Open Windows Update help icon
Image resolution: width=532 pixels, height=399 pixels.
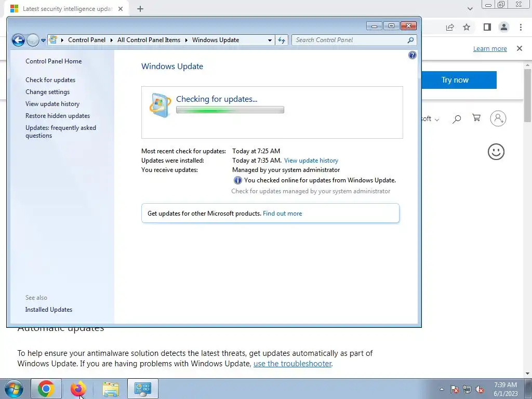point(412,55)
